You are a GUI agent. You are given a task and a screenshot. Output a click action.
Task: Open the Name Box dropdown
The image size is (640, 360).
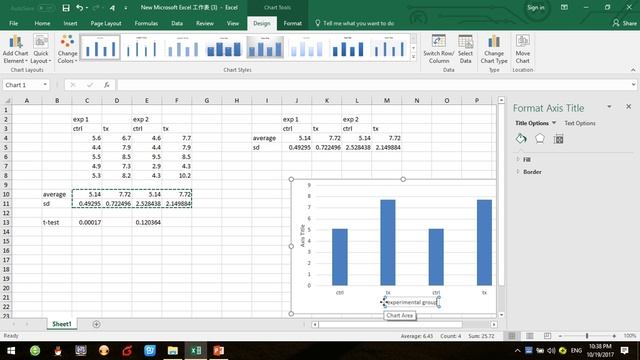45,85
